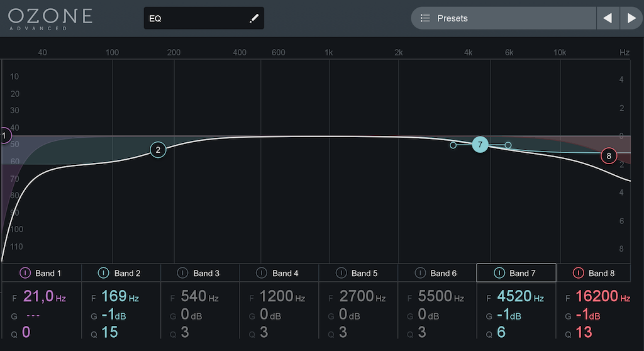Image resolution: width=644 pixels, height=351 pixels.
Task: Click the right Q handle of node 7
Action: [508, 145]
